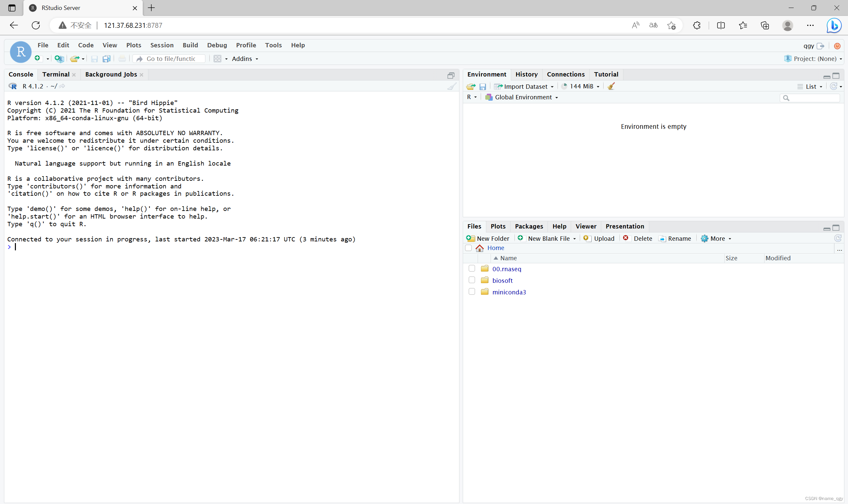Click the New Folder button
Viewport: 848px width, 504px height.
(488, 238)
